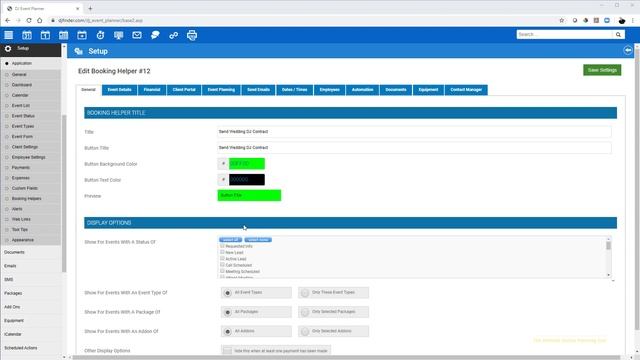Screen dimensions: 640x360
Task: Check the Meeting Scheduled status checkbox
Action: (222, 271)
